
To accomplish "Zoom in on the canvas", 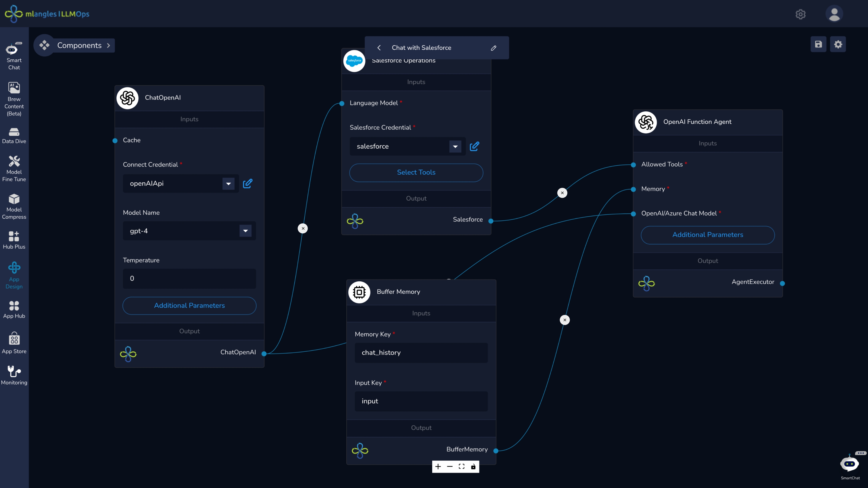I will (x=438, y=466).
